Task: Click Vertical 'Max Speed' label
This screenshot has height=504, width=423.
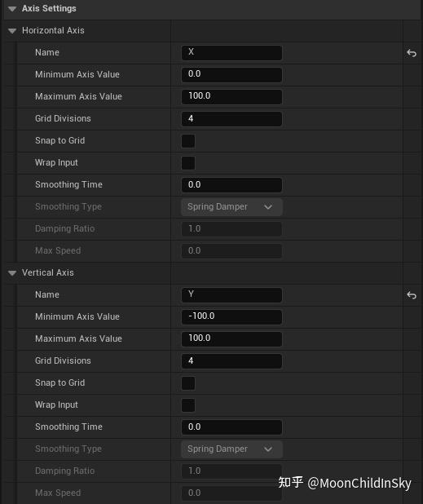Action: (x=58, y=493)
